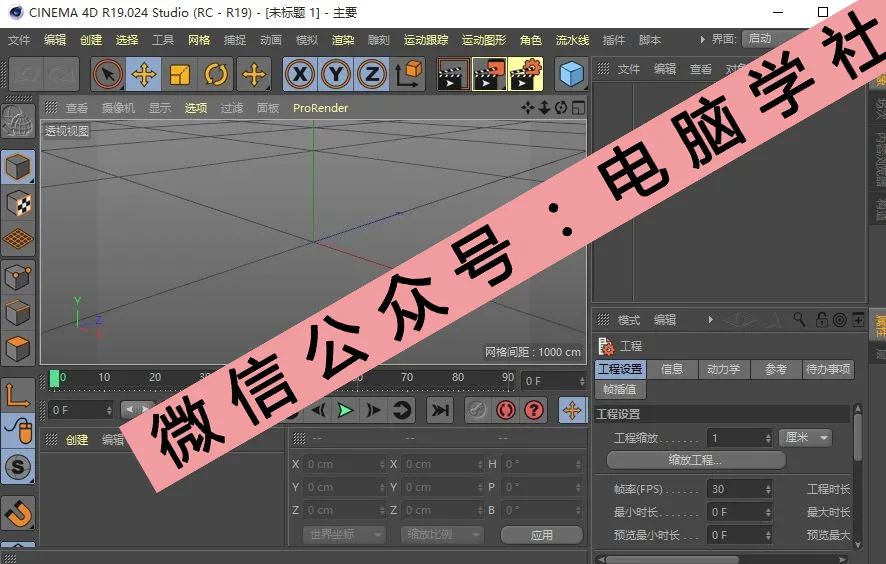Switch to 参考 tab
Viewport: 886px width, 564px height.
[775, 369]
